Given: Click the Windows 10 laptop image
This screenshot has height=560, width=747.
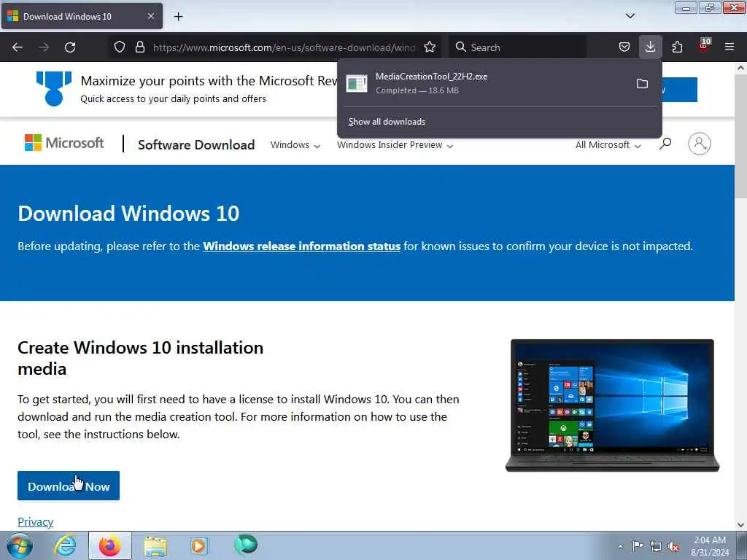Looking at the screenshot, I should pos(612,405).
